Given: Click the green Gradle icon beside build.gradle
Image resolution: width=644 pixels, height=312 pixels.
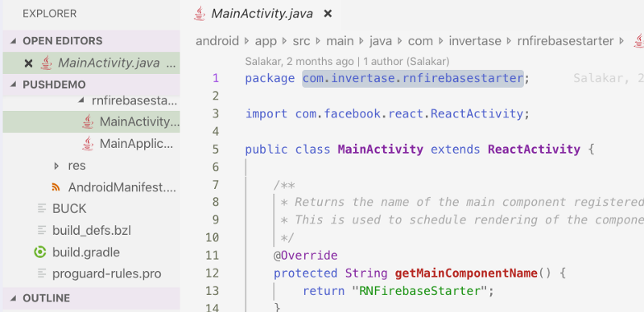Looking at the screenshot, I should [39, 252].
